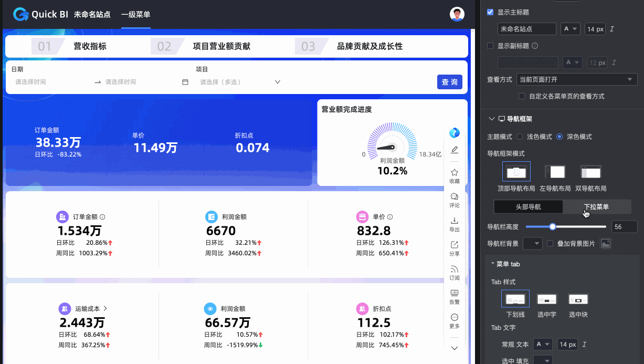Image resolution: width=644 pixels, height=364 pixels.
Task: Click the end date input field
Action: (x=141, y=82)
